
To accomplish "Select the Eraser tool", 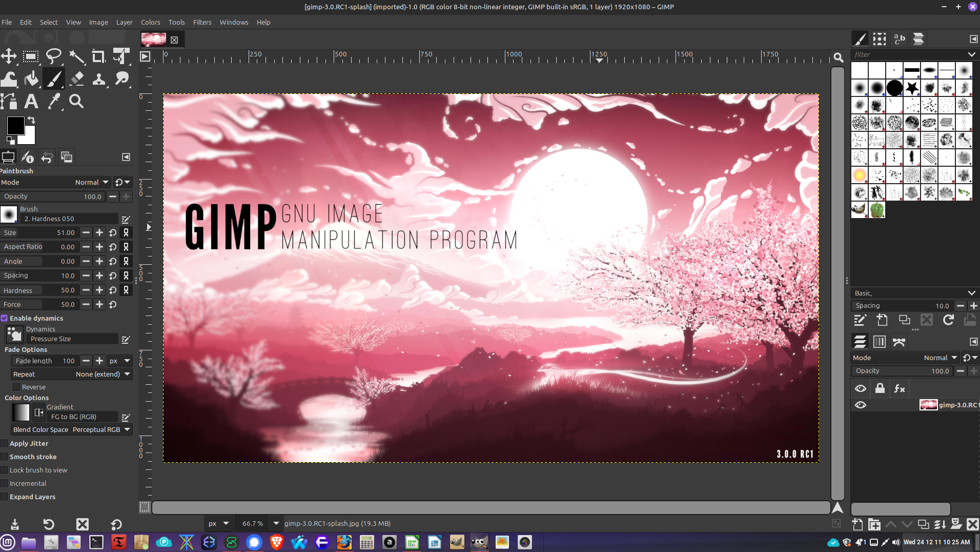I will tap(76, 78).
